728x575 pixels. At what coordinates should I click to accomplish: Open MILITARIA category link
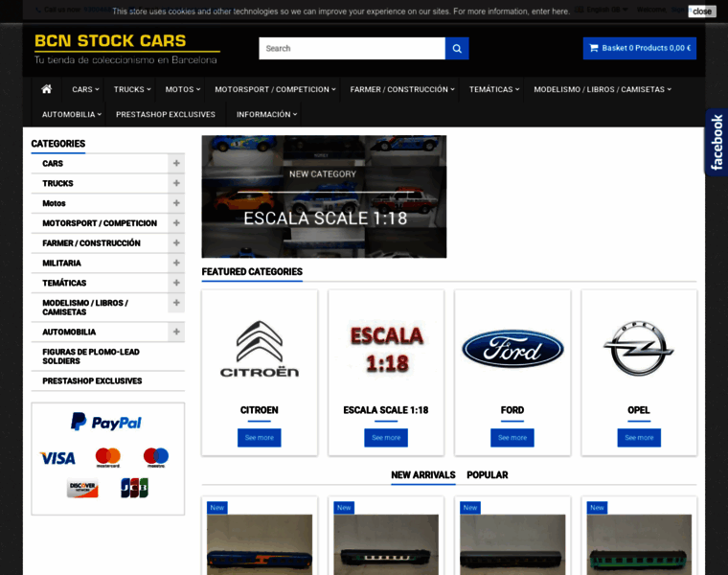pos(61,263)
